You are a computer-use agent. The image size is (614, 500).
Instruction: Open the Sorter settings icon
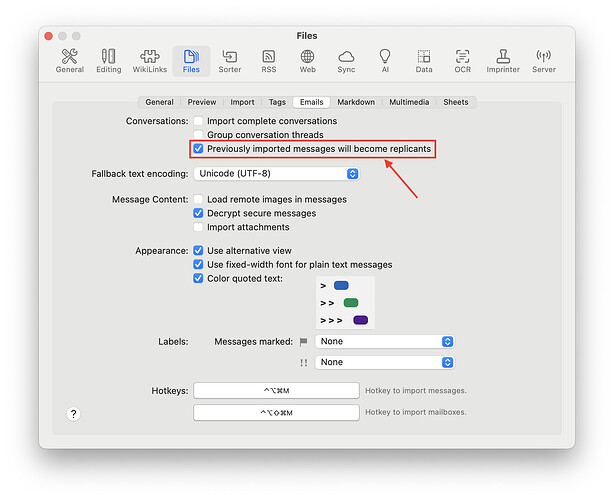[230, 61]
